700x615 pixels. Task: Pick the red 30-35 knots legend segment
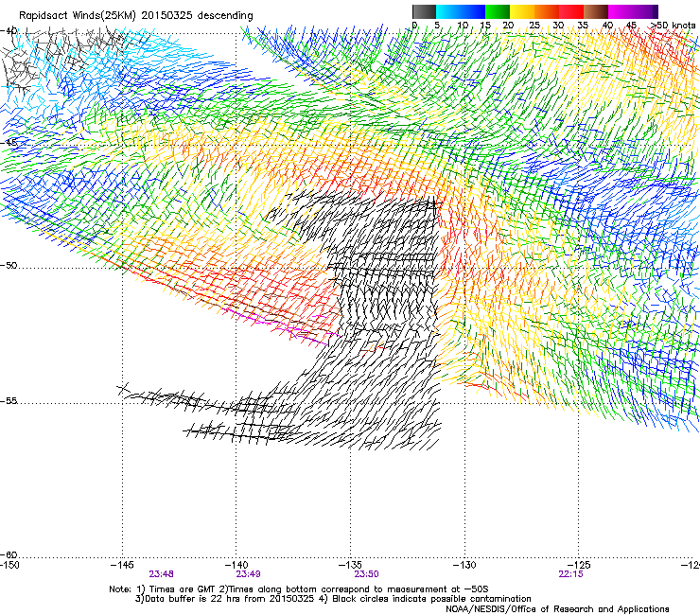coord(571,11)
